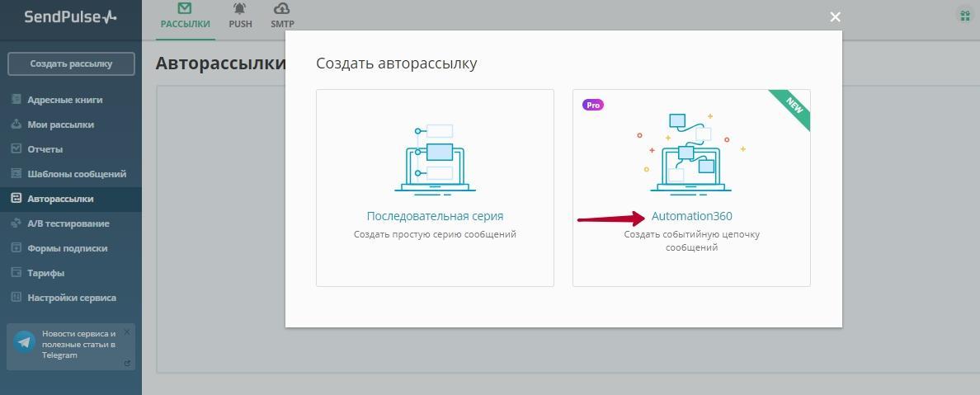
Task: Switch to SMTP tab label
Action: [x=282, y=25]
